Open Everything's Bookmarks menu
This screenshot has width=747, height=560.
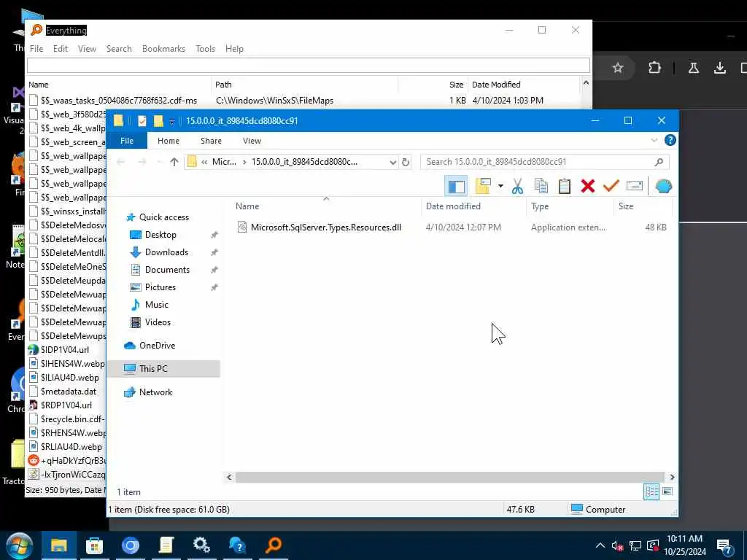tap(163, 49)
